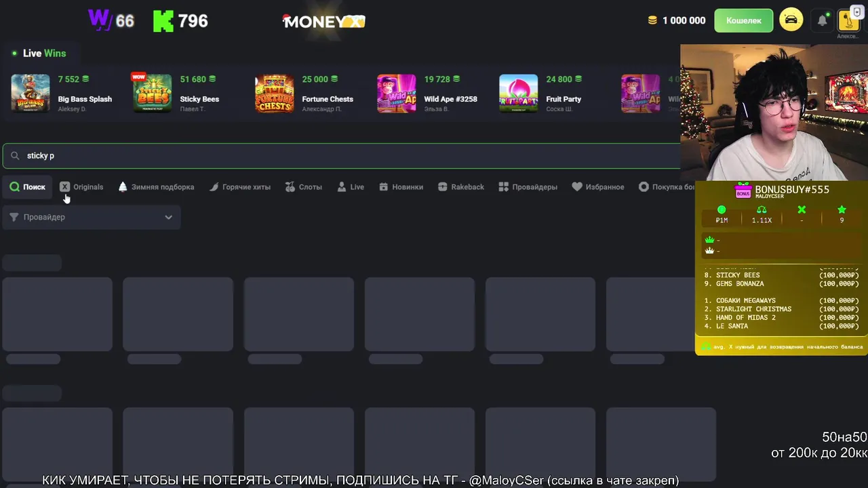Open the yellow car icon button
Screen dimensions: 868x488
point(791,20)
